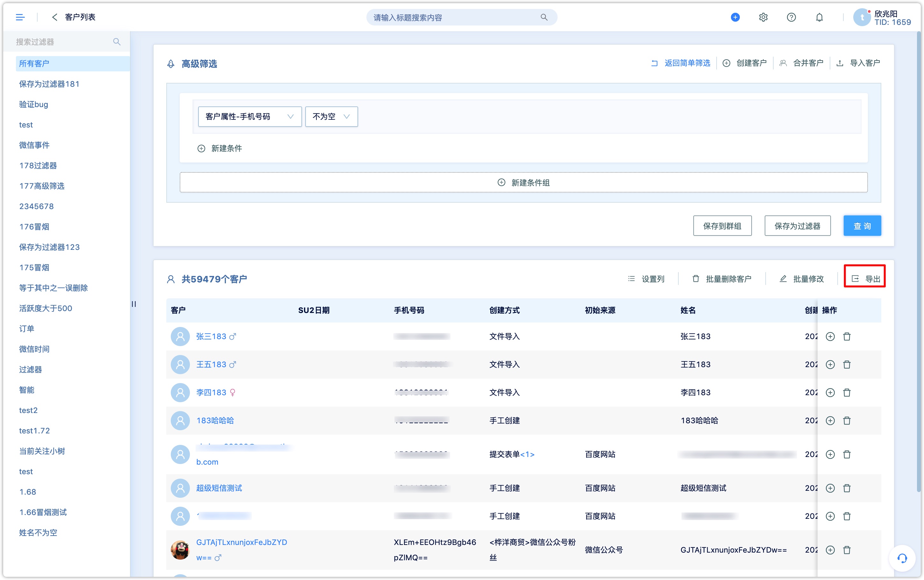Click 批量删除客户
Viewport: 924px width, 580px height.
pyautogui.click(x=722, y=279)
